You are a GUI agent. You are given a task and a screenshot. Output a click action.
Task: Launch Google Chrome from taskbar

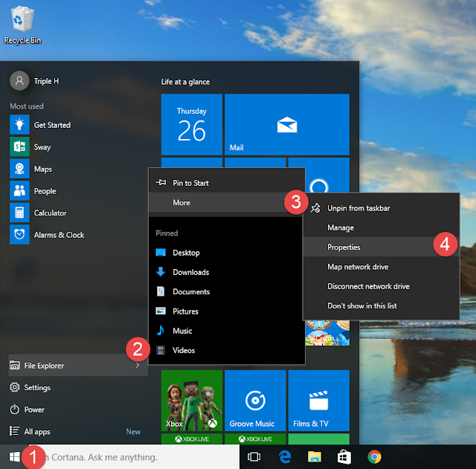coord(374,457)
